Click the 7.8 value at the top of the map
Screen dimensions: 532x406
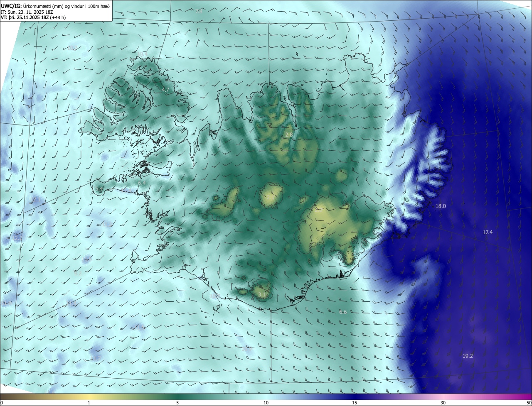tap(199, 12)
